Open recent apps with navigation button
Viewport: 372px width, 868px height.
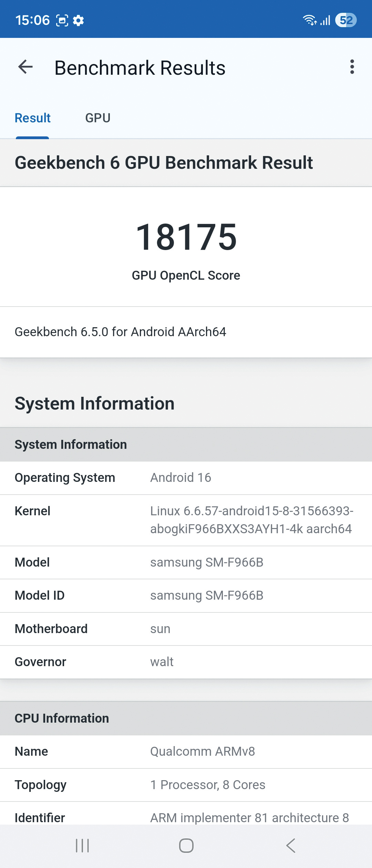82,846
